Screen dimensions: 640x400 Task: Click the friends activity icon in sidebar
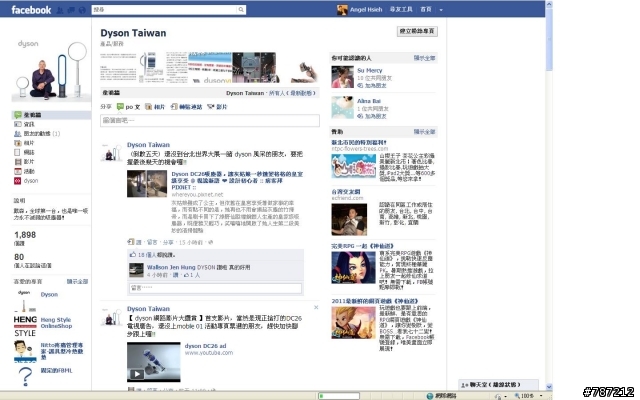click(x=17, y=133)
